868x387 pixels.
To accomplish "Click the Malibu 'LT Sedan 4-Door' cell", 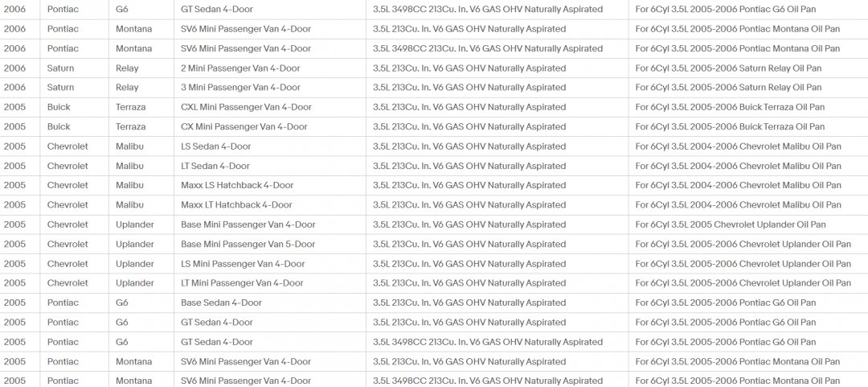I will click(x=269, y=166).
